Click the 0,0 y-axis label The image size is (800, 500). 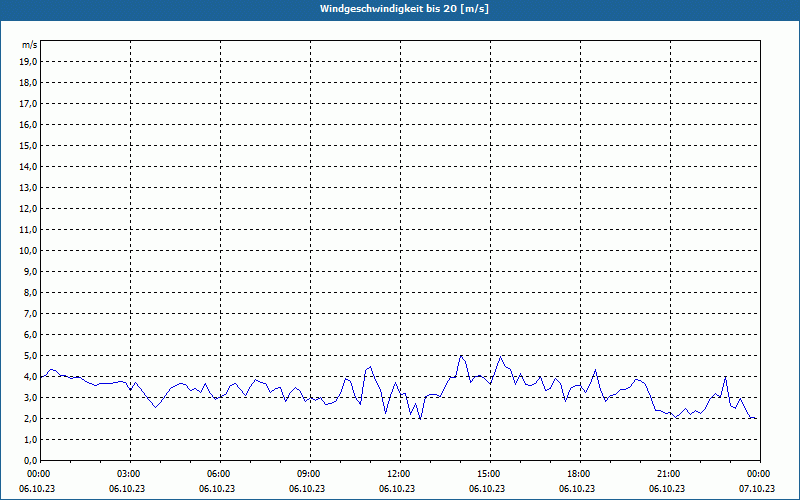30,461
